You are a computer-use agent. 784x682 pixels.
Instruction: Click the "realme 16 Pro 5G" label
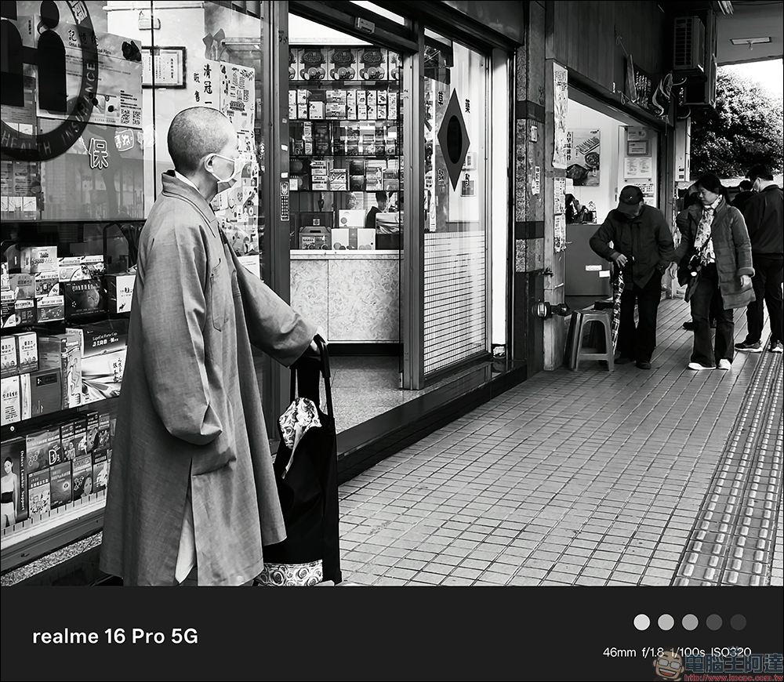114,636
